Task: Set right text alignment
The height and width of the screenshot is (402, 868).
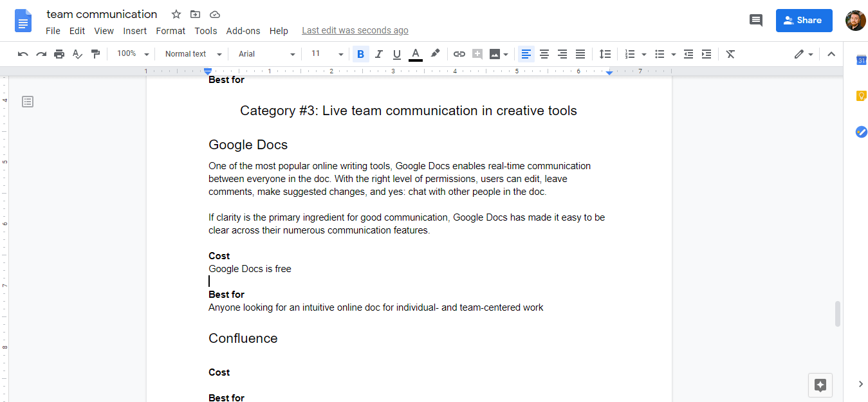Action: pos(562,54)
